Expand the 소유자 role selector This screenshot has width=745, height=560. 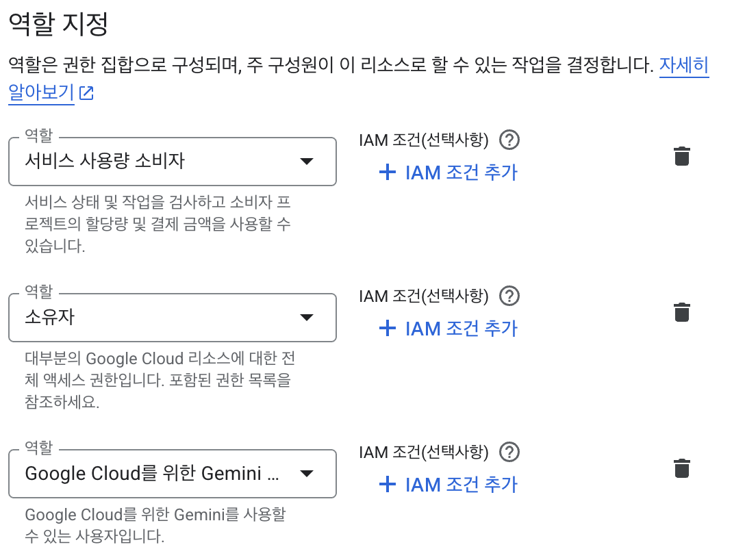point(307,317)
